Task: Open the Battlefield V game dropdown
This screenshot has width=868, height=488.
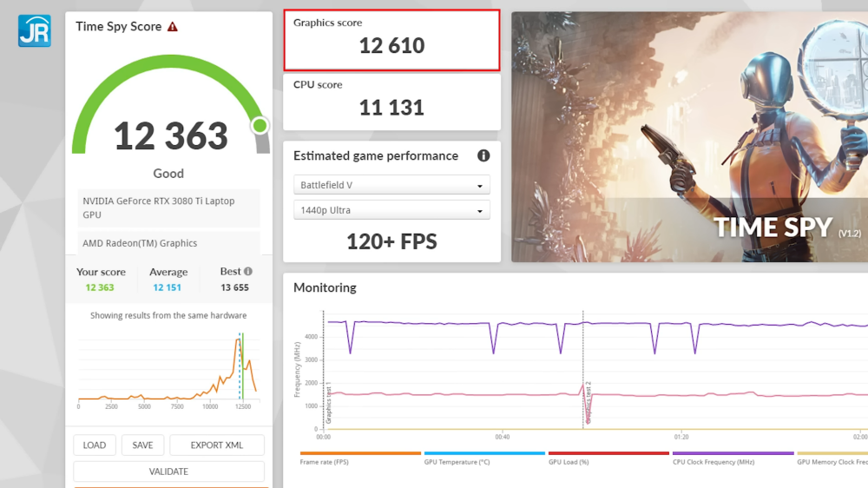Action: tap(391, 185)
